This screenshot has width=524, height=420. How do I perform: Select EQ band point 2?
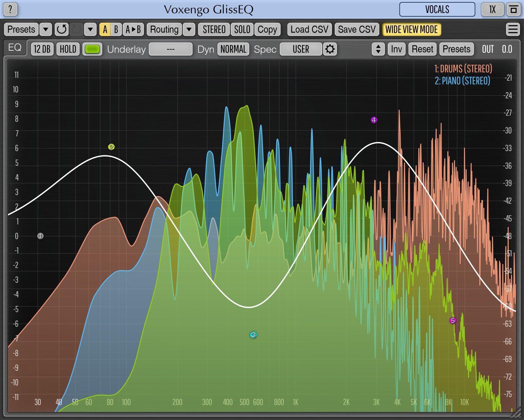point(111,147)
